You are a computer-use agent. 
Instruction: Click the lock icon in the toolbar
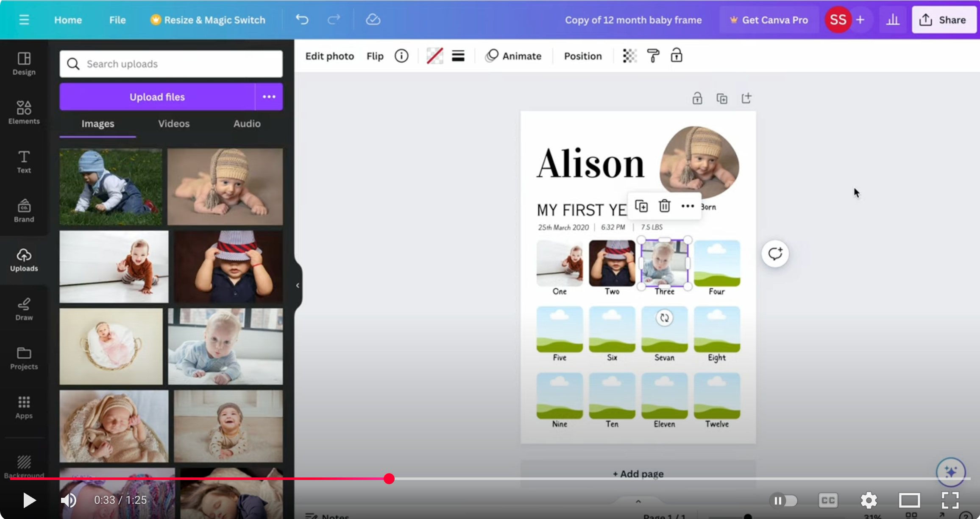click(677, 56)
